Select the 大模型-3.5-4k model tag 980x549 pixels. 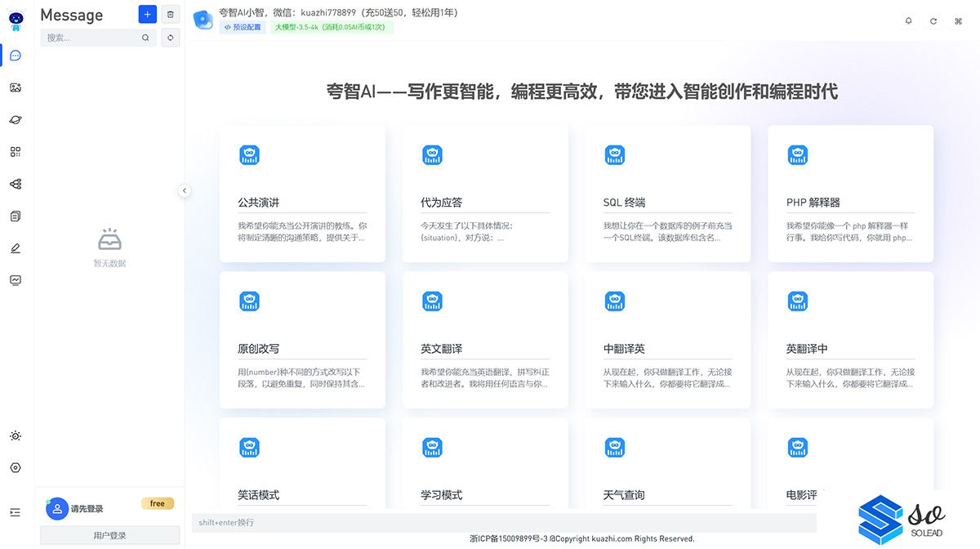click(x=332, y=27)
